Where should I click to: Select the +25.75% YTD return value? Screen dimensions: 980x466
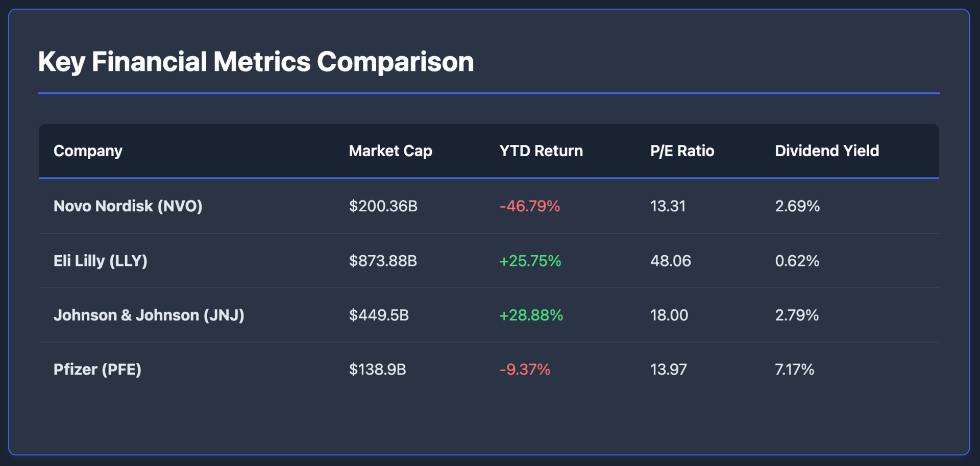530,261
